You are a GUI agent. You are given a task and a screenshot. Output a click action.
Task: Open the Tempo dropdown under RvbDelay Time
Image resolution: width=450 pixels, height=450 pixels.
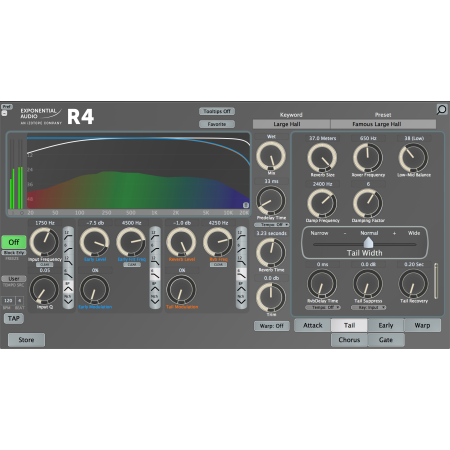tap(323, 307)
